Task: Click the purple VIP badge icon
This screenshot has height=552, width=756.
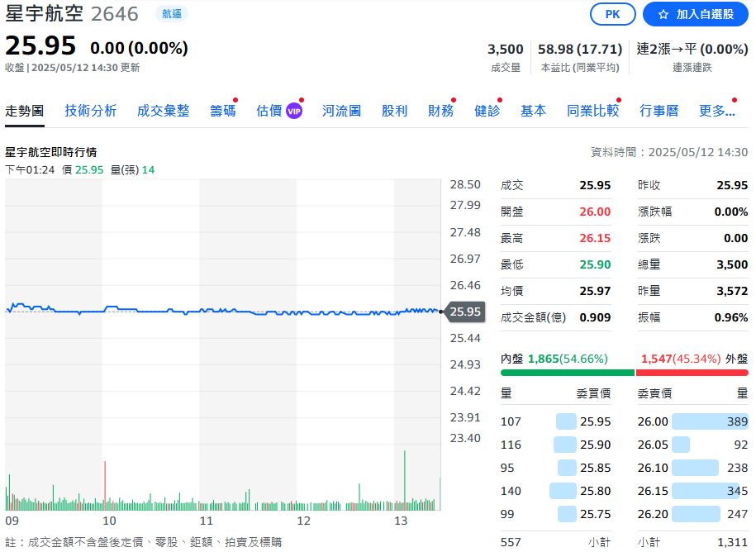Action: (x=294, y=112)
